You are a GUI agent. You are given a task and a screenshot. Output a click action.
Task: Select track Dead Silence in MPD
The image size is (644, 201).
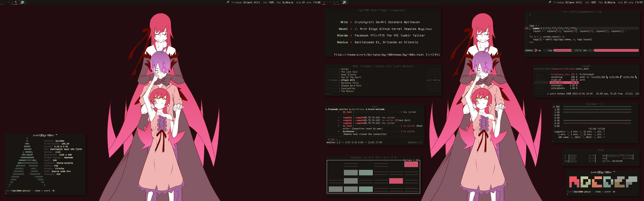tap(349, 75)
